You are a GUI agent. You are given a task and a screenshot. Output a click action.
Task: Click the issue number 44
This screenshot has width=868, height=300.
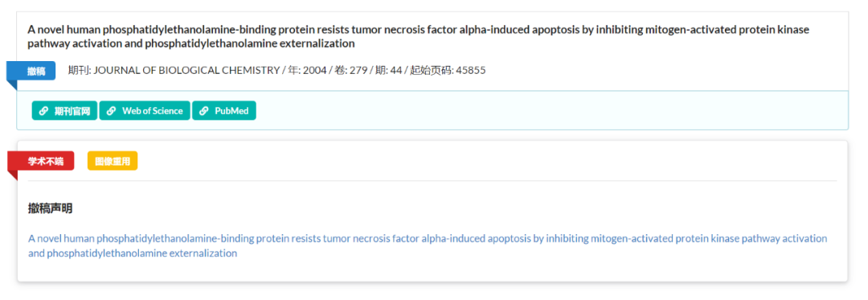click(395, 70)
